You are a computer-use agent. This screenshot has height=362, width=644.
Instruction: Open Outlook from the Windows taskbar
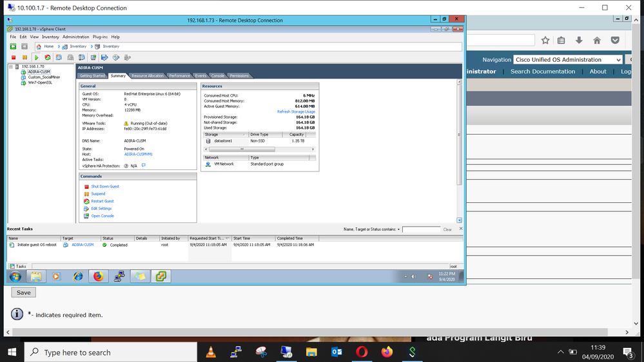click(x=337, y=352)
